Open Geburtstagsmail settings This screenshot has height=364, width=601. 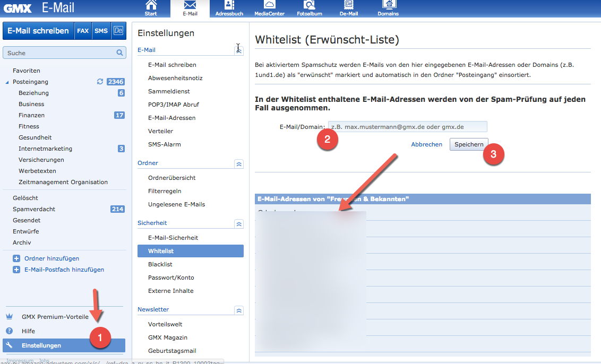[172, 351]
